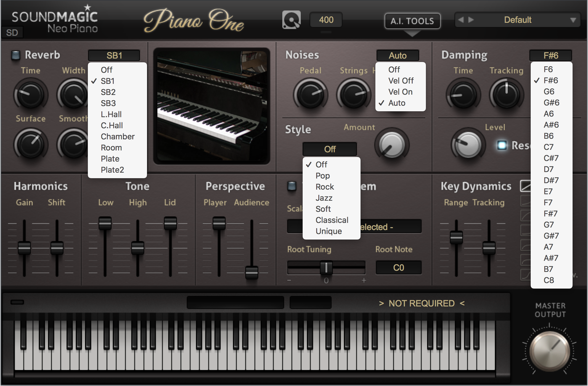
Task: Select C8 in the damping note menu
Action: click(x=551, y=280)
